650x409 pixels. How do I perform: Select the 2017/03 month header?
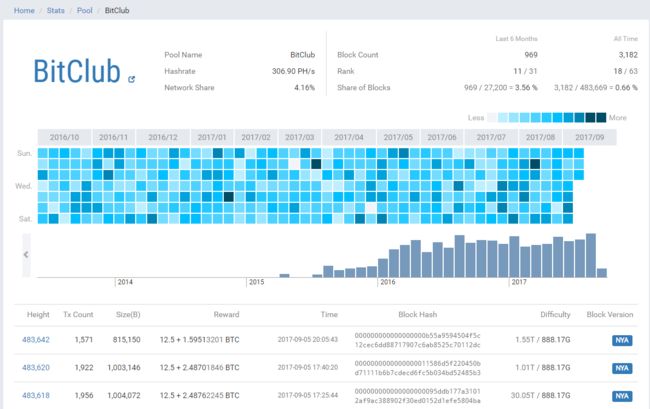[x=300, y=137]
